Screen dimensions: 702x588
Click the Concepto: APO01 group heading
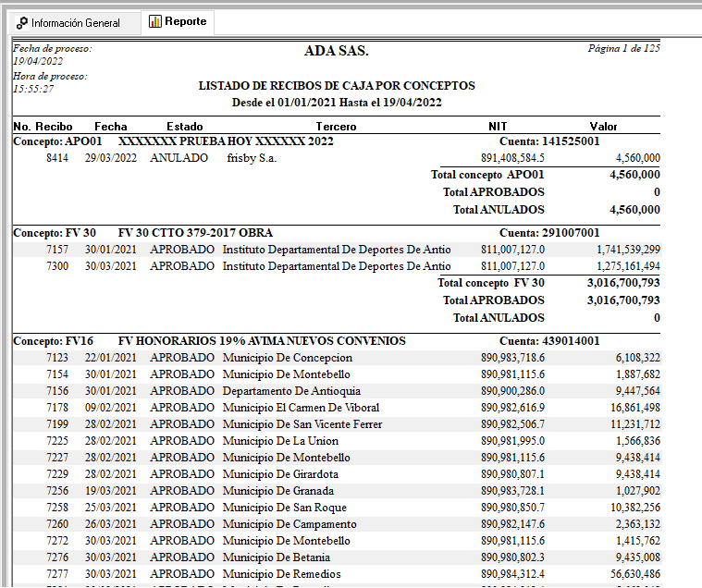57,141
